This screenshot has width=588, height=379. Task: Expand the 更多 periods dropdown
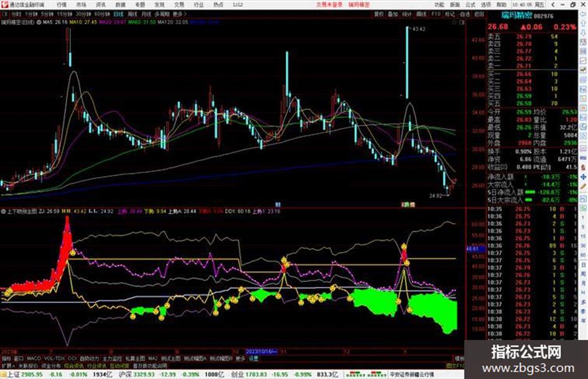[179, 14]
